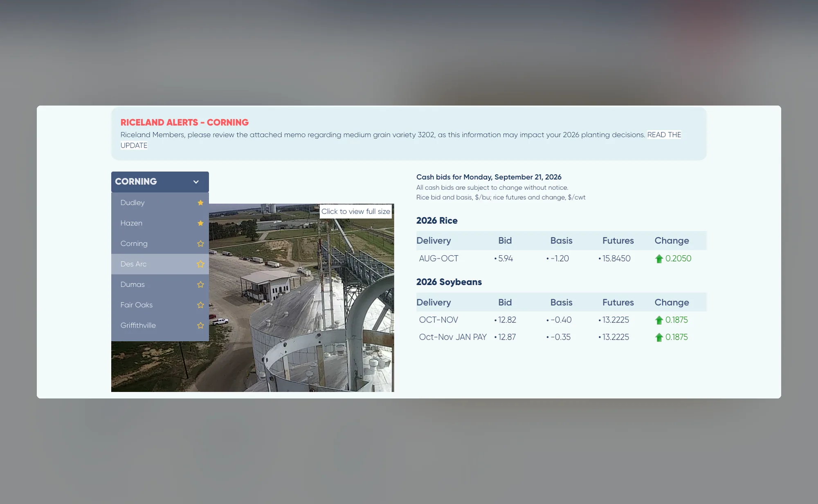This screenshot has height=504, width=818.
Task: Click Oct-Nov JAN PAY green up arrow
Action: [658, 337]
